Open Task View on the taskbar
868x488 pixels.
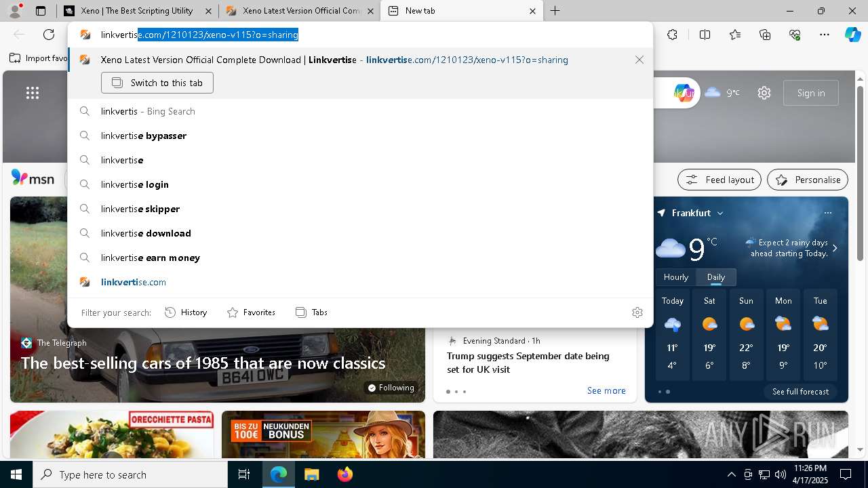[x=244, y=474]
